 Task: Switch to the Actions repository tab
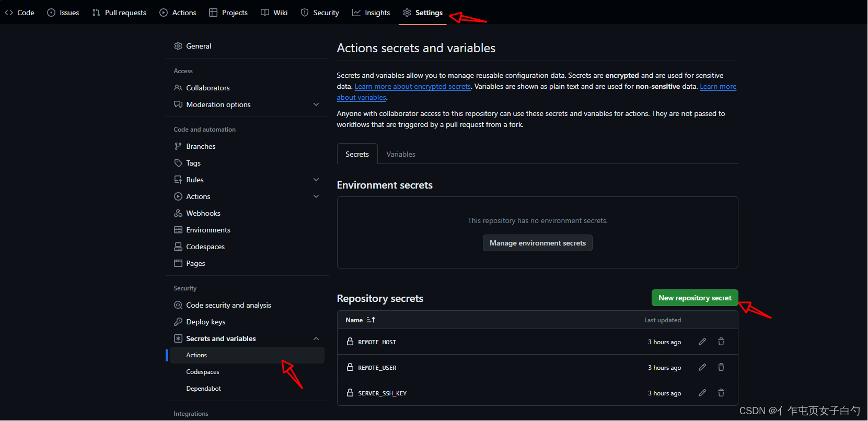(x=178, y=13)
